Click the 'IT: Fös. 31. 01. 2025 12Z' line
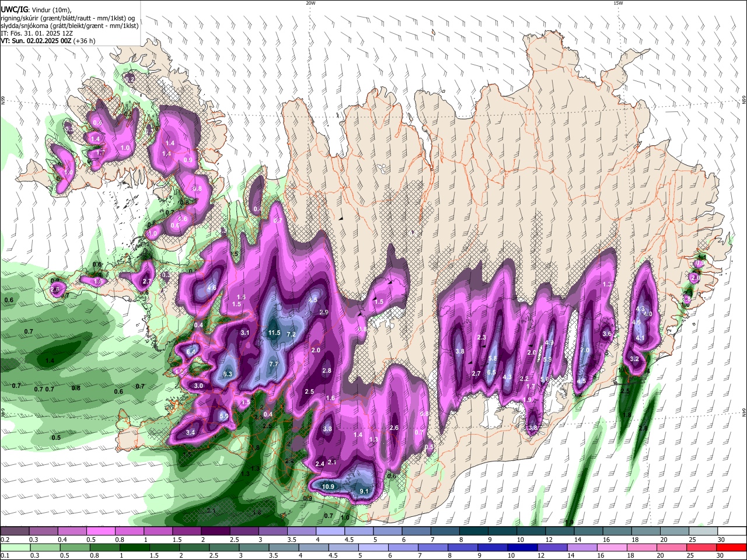Screen dimensions: 747x560 click(x=38, y=33)
